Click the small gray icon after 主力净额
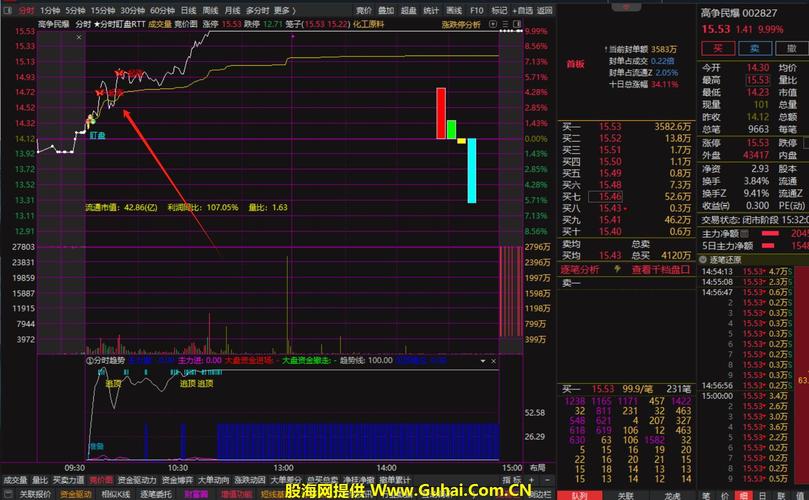This screenshot has height=500, width=809. [745, 234]
